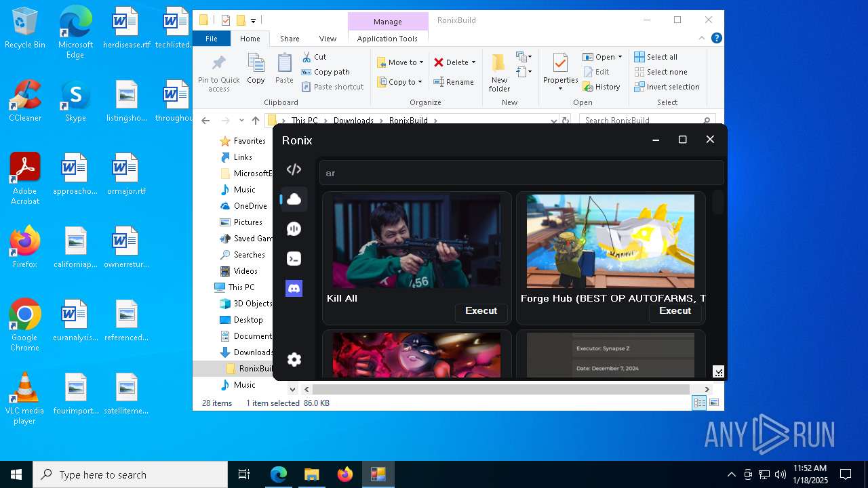Image resolution: width=868 pixels, height=488 pixels.
Task: Switch to the Share ribbon tab
Action: [290, 39]
